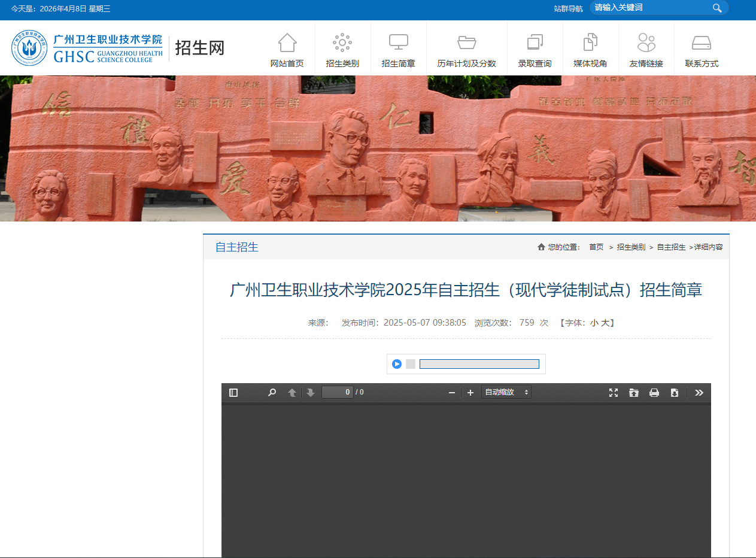Follow the 首页 breadcrumb link
The height and width of the screenshot is (558, 756).
tap(596, 246)
